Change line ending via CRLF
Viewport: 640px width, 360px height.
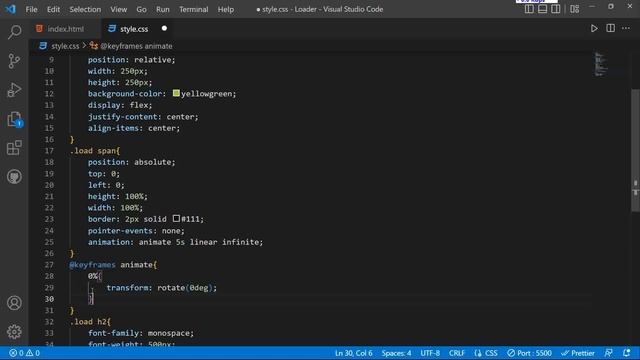click(457, 353)
